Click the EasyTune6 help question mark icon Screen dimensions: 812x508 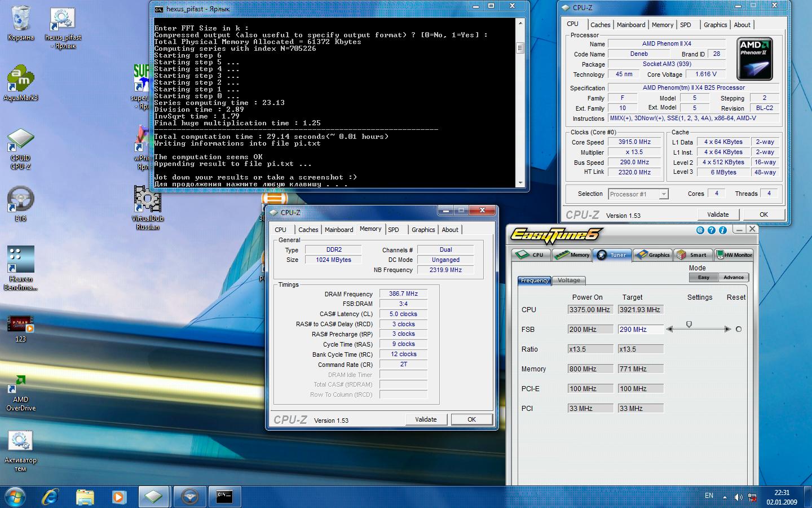click(712, 230)
